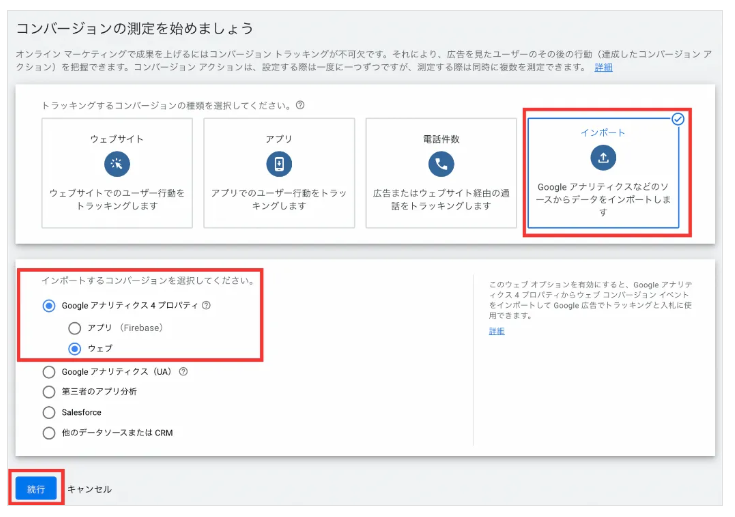Open help icon next to Google アナリティクス (UA)
This screenshot has width=735, height=517.
click(184, 372)
